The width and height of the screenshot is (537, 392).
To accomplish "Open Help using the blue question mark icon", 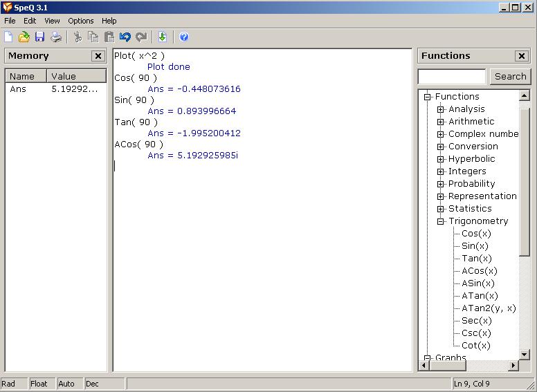I will tap(183, 37).
